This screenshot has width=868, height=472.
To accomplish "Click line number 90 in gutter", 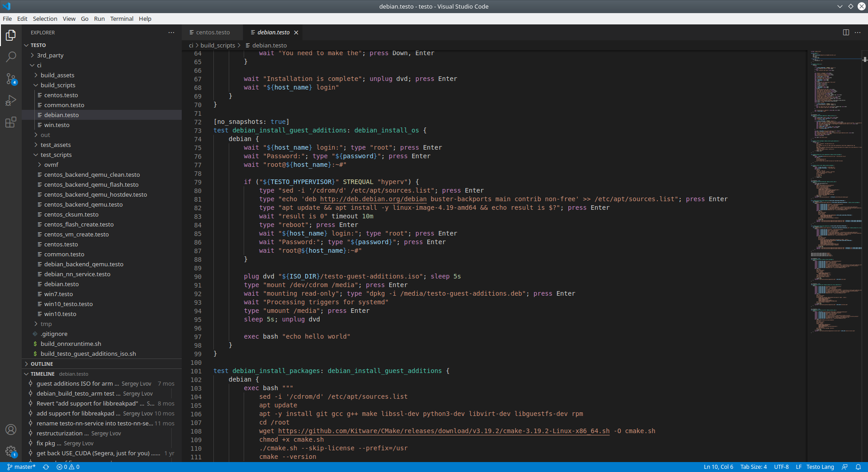I will [198, 277].
